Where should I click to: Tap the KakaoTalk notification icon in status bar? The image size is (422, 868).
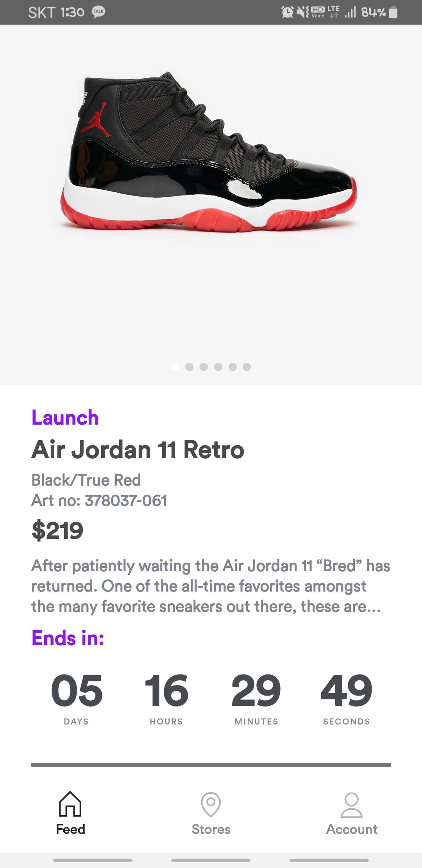(98, 12)
